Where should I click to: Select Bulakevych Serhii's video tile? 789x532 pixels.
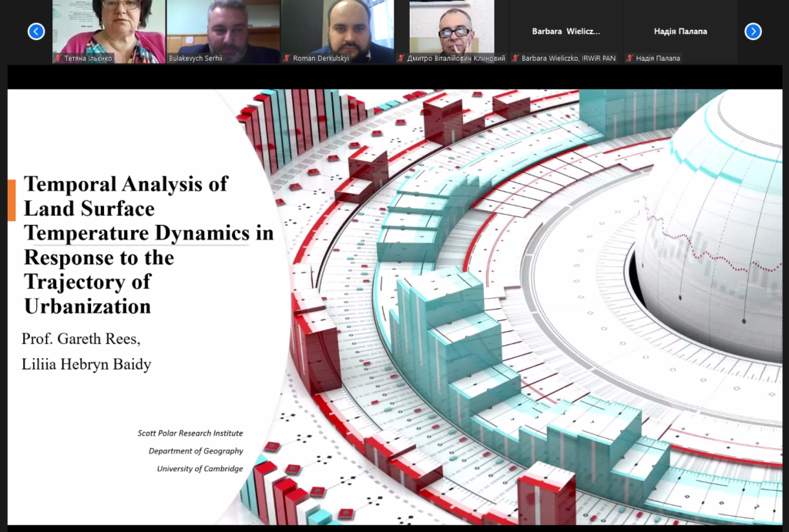[x=223, y=29]
